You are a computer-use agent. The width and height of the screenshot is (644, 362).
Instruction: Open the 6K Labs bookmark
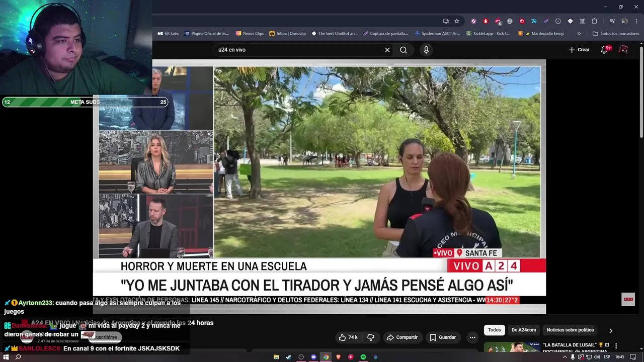(168, 34)
